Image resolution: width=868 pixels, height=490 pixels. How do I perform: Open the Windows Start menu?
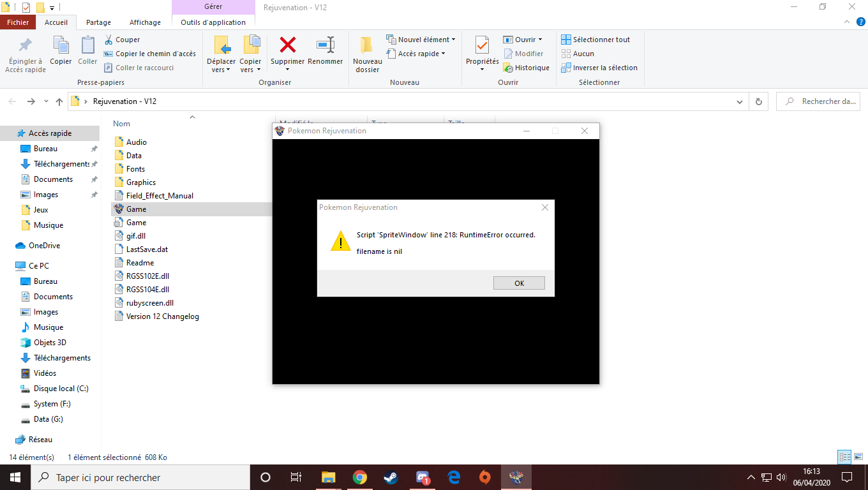pyautogui.click(x=15, y=477)
